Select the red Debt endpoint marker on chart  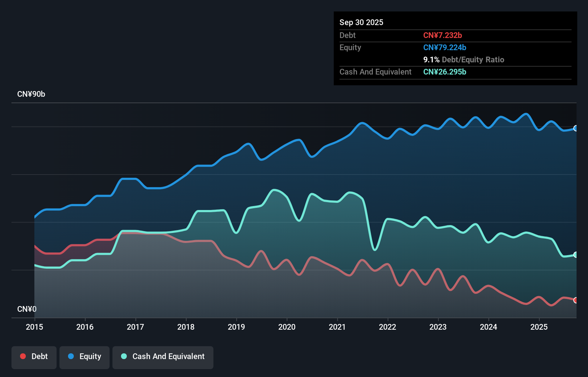pos(576,300)
